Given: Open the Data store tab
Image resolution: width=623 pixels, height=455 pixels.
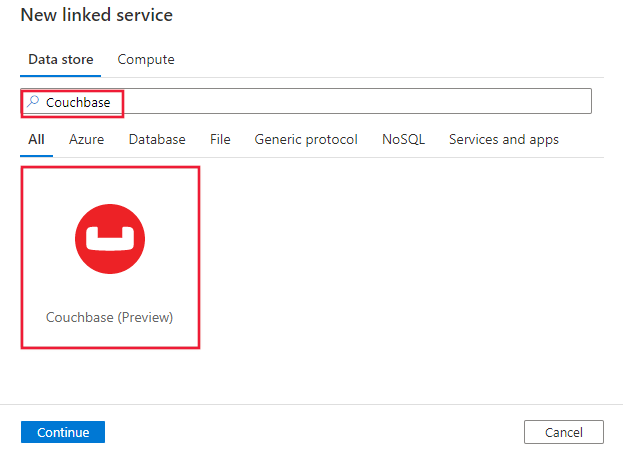Looking at the screenshot, I should click(x=61, y=60).
